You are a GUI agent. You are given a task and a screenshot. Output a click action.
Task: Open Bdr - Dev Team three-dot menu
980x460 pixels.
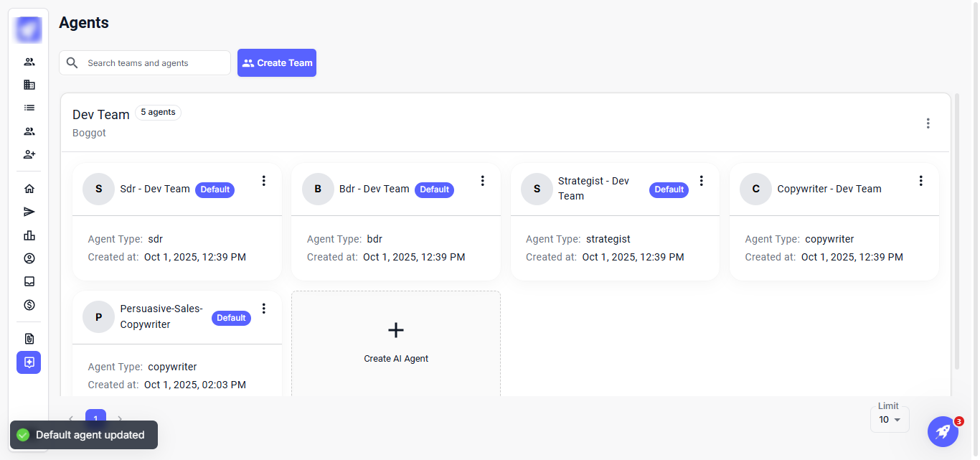tap(482, 181)
